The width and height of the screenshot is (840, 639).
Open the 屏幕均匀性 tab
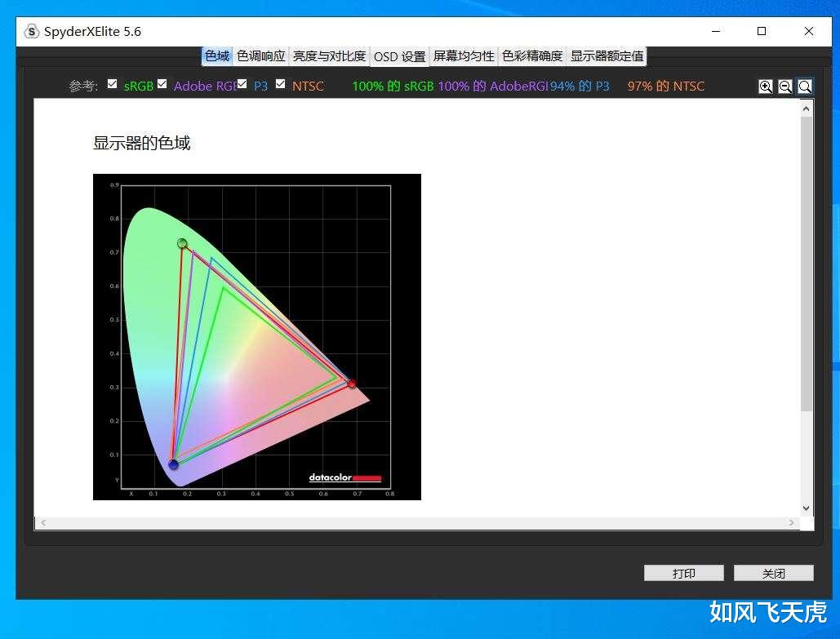pos(463,56)
